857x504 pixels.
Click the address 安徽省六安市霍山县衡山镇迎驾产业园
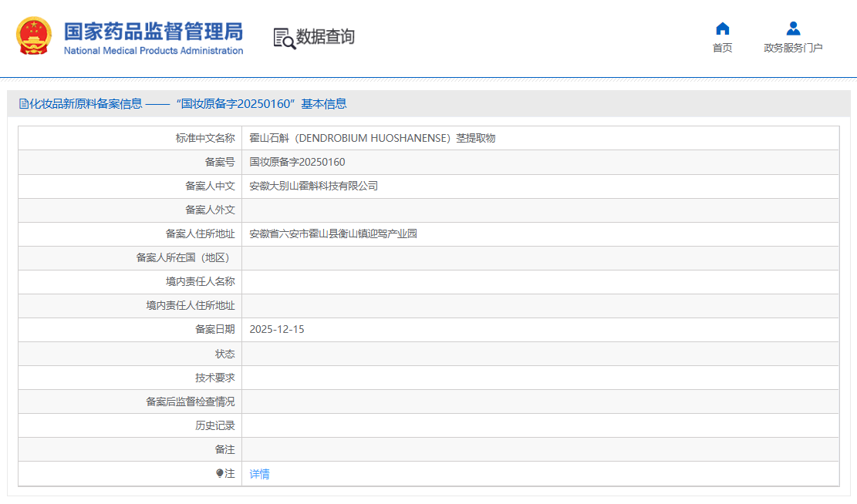pyautogui.click(x=333, y=234)
